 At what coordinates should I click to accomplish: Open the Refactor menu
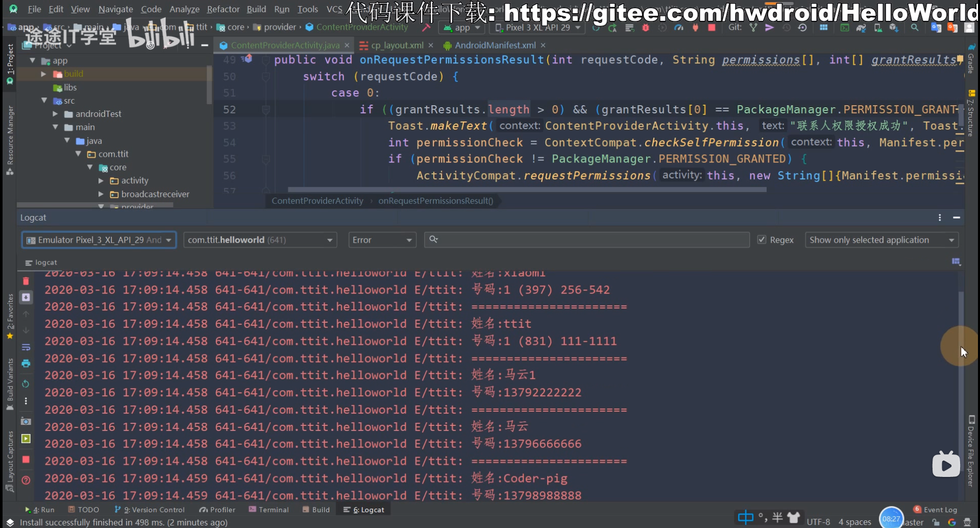[223, 9]
